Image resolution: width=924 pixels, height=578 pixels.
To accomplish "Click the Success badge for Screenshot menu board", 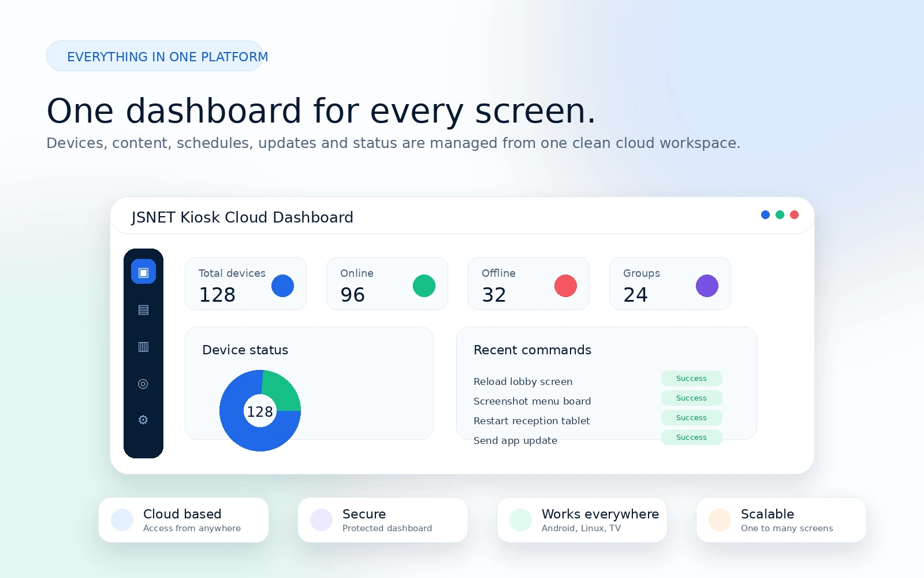I will point(691,398).
